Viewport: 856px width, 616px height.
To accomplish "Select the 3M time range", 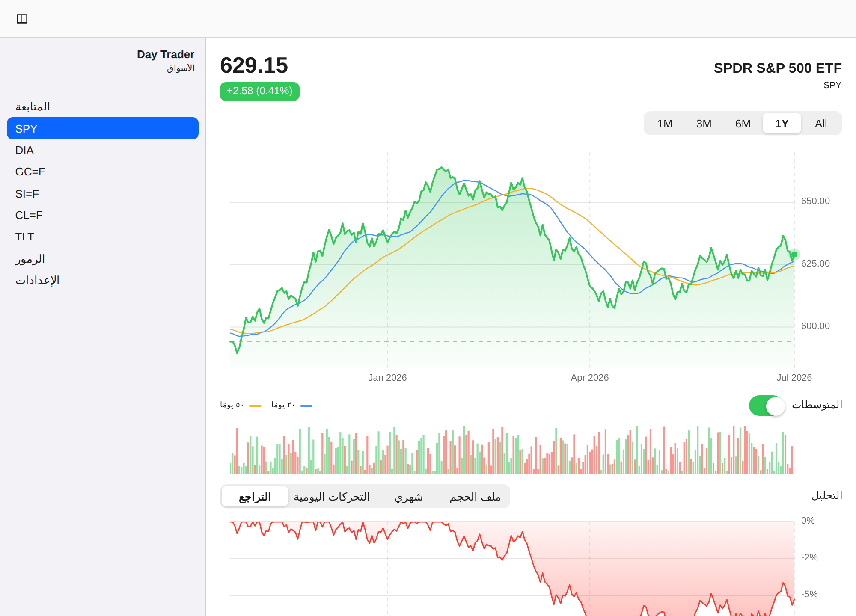I will [704, 124].
